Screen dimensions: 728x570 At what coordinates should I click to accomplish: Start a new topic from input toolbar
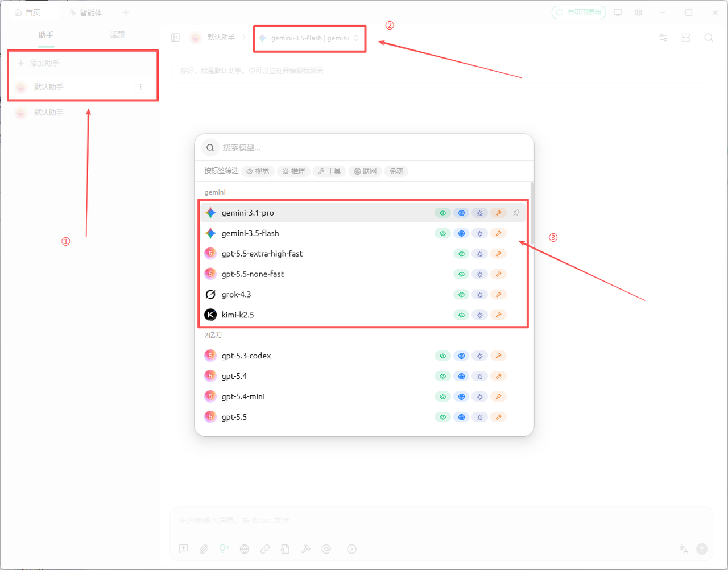click(x=184, y=549)
